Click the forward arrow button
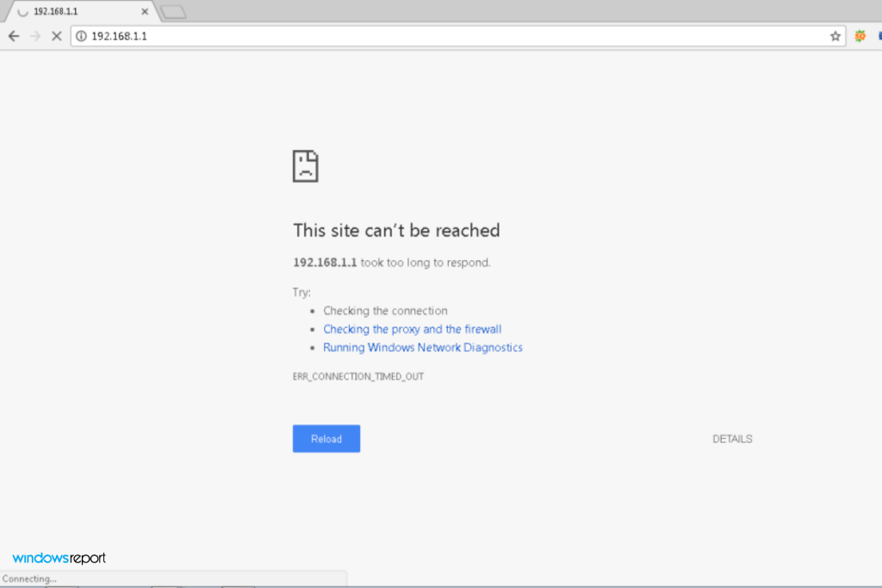882x588 pixels. pyautogui.click(x=35, y=36)
